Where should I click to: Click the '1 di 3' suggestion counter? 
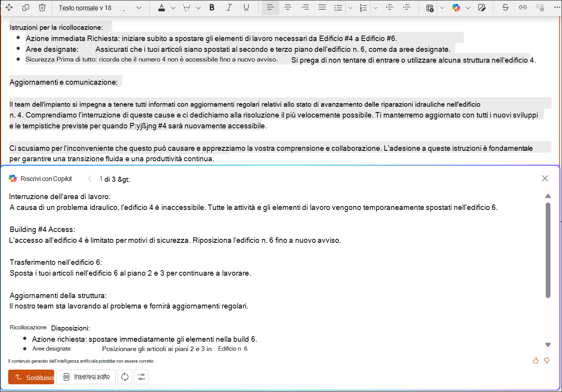click(108, 179)
